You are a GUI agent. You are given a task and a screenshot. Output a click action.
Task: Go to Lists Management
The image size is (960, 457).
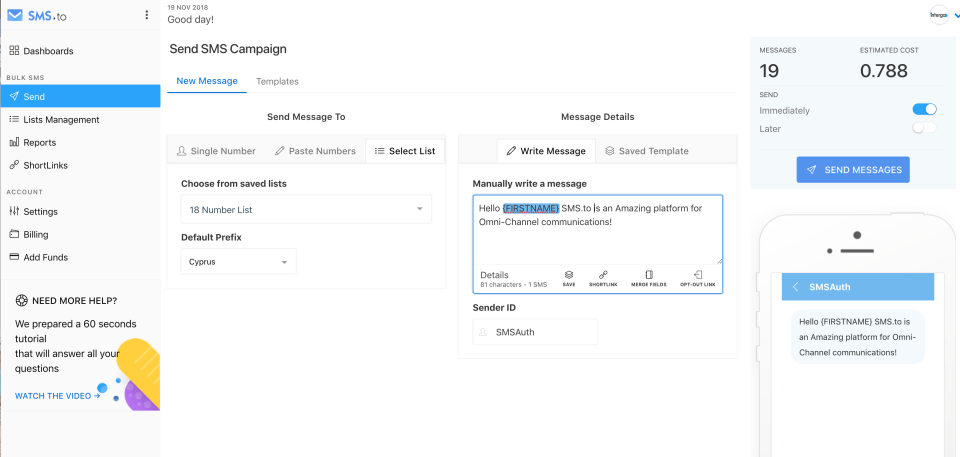point(61,120)
